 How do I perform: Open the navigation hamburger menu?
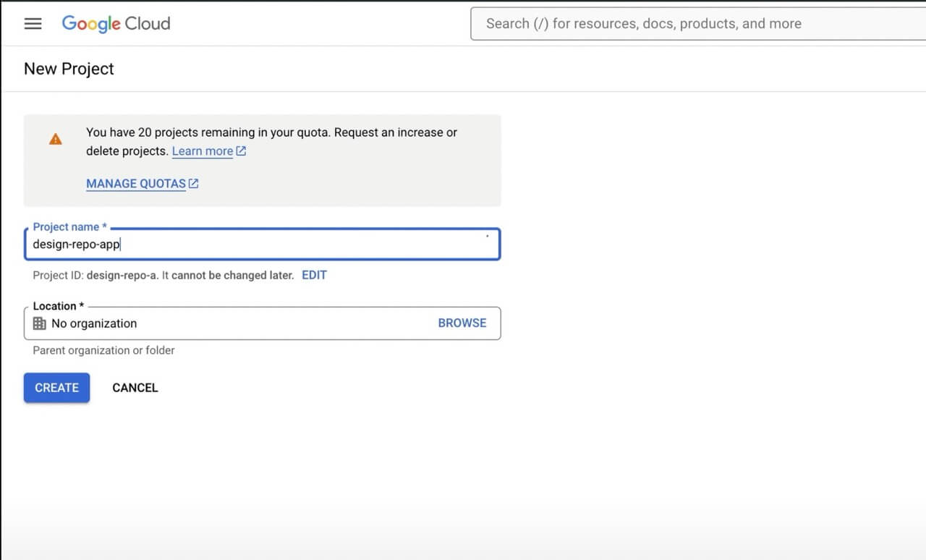click(x=33, y=23)
